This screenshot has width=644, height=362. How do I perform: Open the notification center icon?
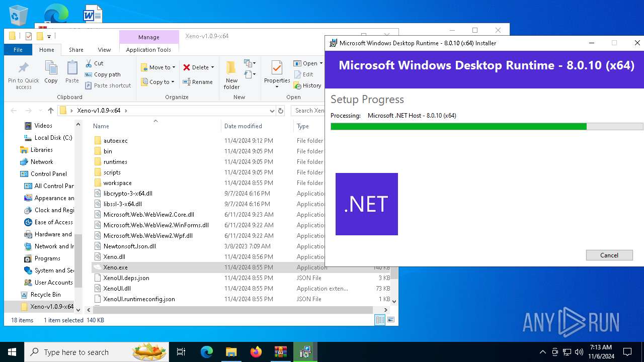click(627, 352)
